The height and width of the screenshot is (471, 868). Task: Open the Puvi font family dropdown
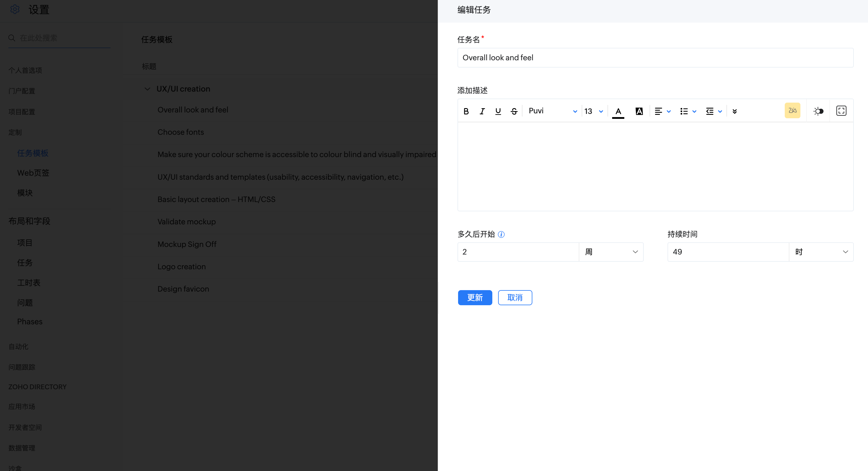click(553, 111)
